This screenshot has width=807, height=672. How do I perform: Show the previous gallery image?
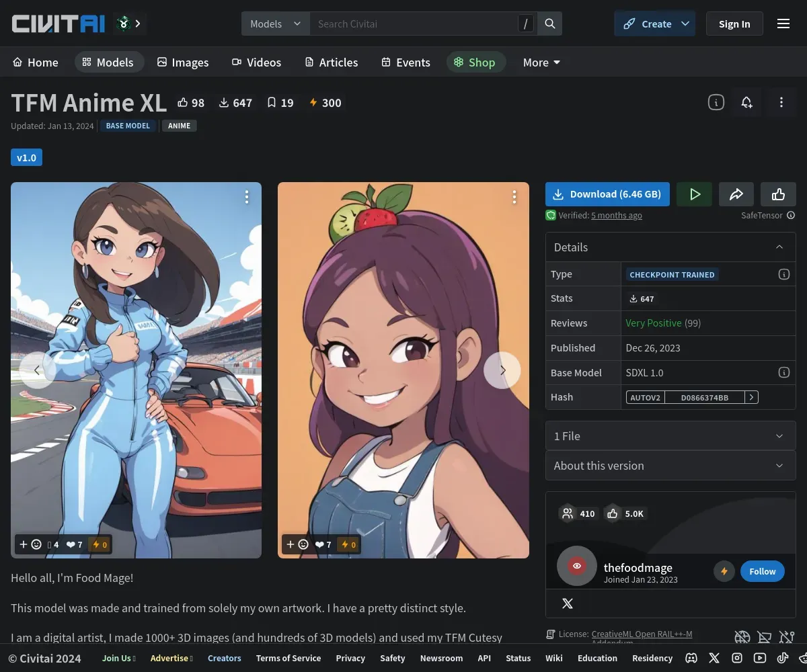(37, 370)
